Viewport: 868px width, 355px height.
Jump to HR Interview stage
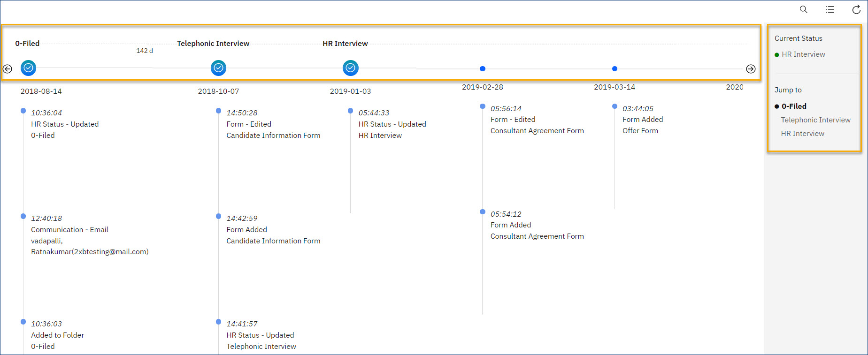[802, 134]
